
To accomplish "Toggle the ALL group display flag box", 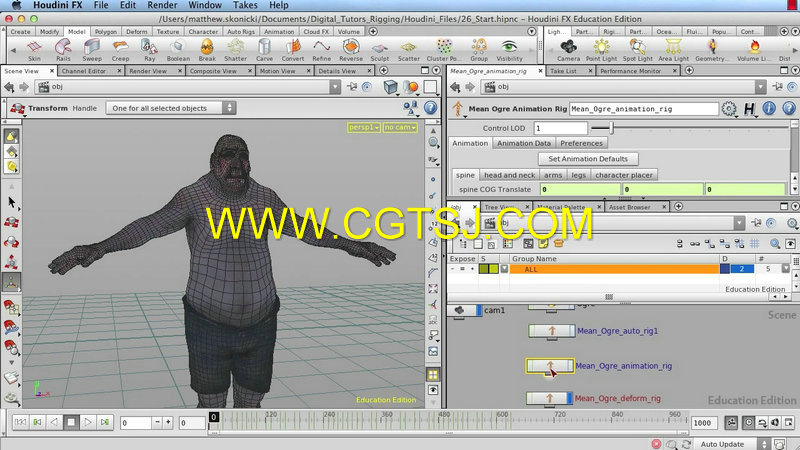I will [x=724, y=269].
